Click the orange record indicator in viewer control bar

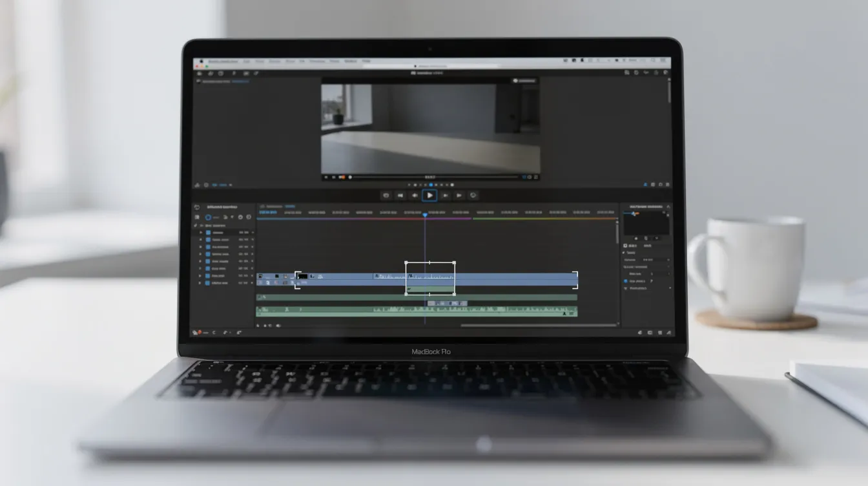click(x=343, y=177)
